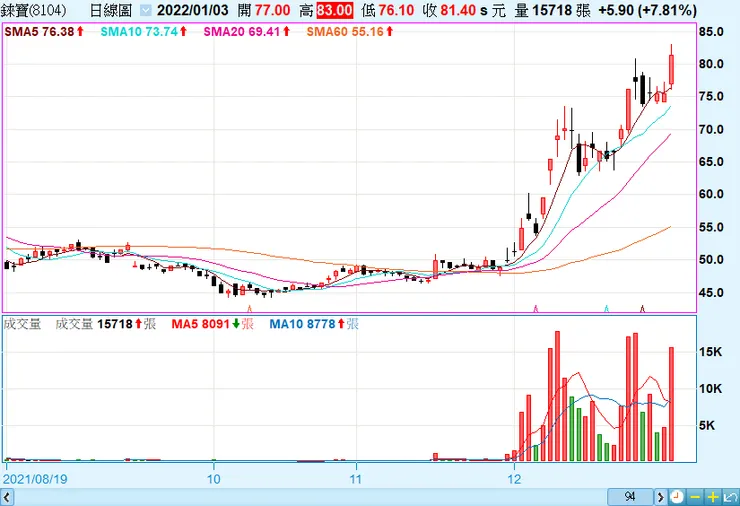Click the date 2022/01/03 in the header
This screenshot has height=506, width=740.
(193, 10)
